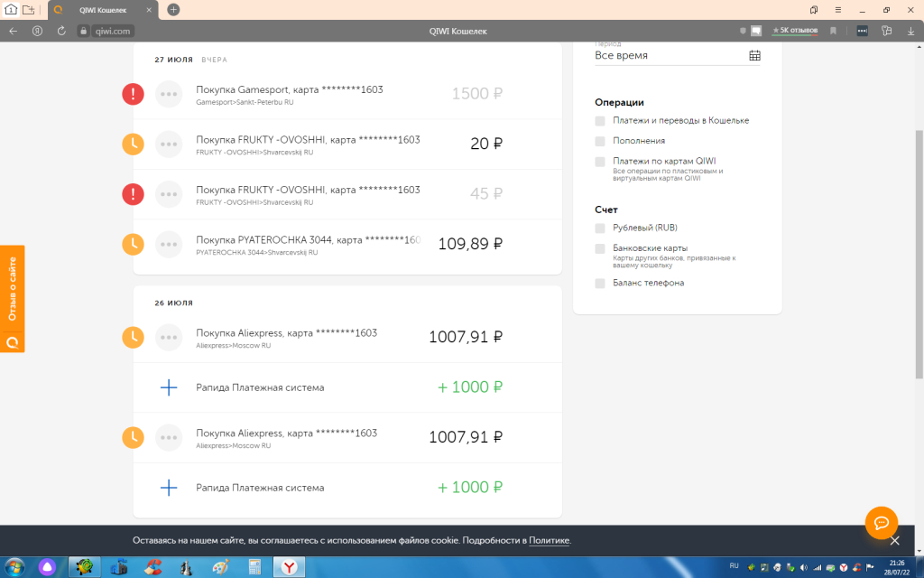
Task: Check Рублевый (RUB) account filter
Action: tap(600, 228)
